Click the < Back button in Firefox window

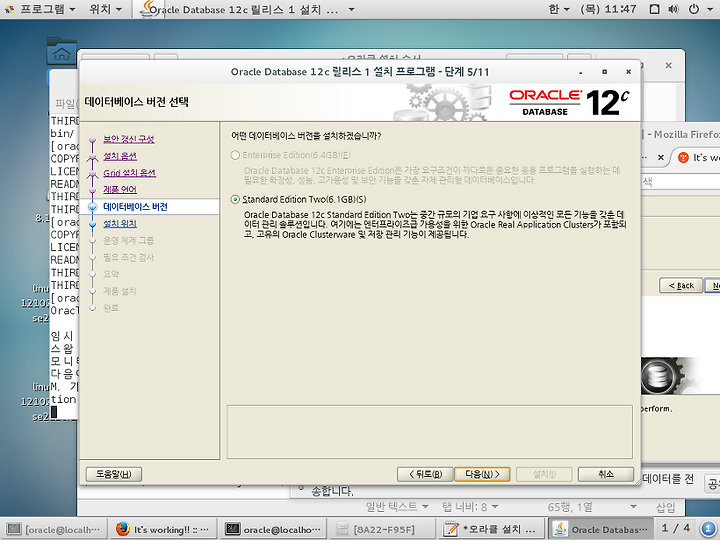click(x=681, y=286)
